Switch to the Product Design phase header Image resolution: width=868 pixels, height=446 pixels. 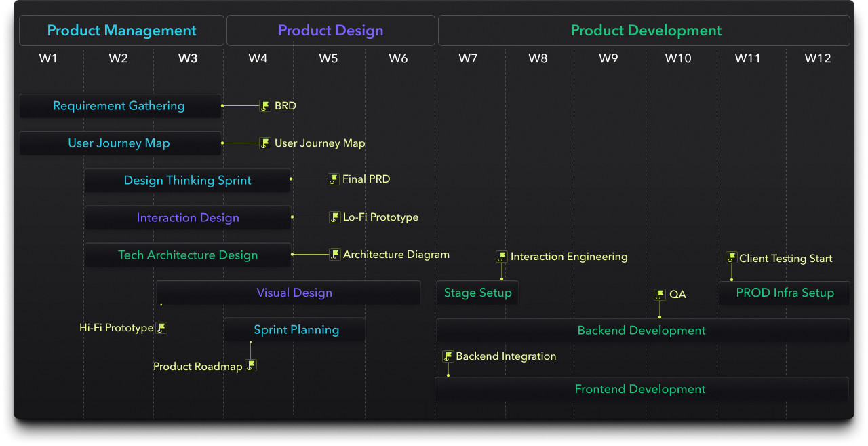330,31
